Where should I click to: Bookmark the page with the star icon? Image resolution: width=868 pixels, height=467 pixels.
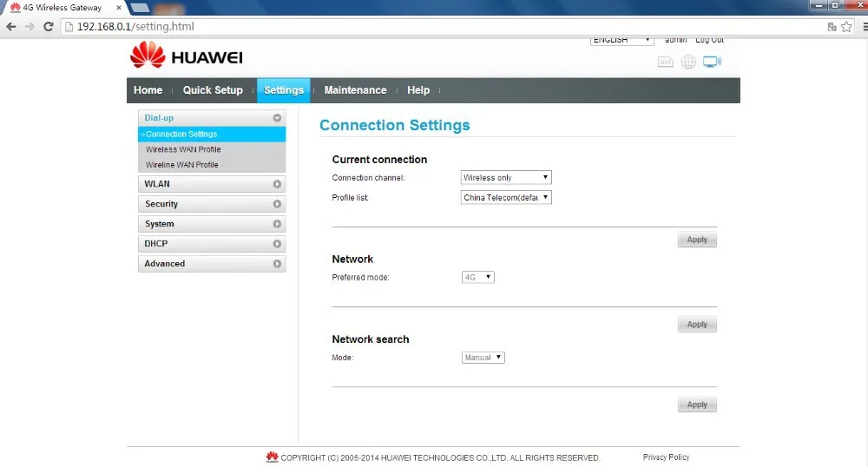(x=846, y=27)
